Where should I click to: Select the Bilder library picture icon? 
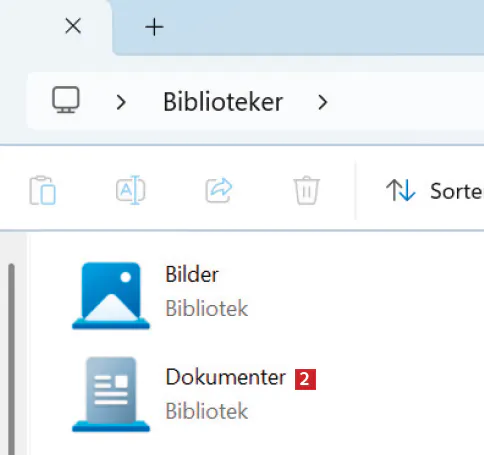(111, 296)
